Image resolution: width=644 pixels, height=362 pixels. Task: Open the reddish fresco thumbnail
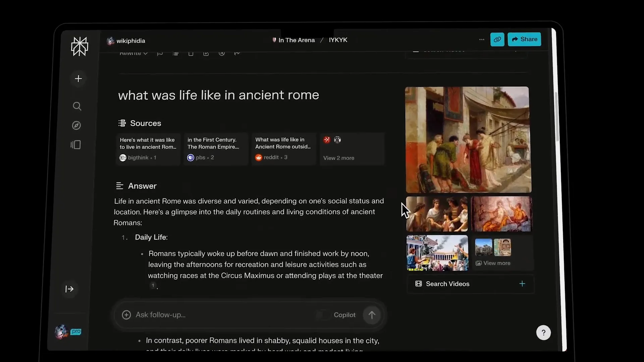tap(501, 214)
